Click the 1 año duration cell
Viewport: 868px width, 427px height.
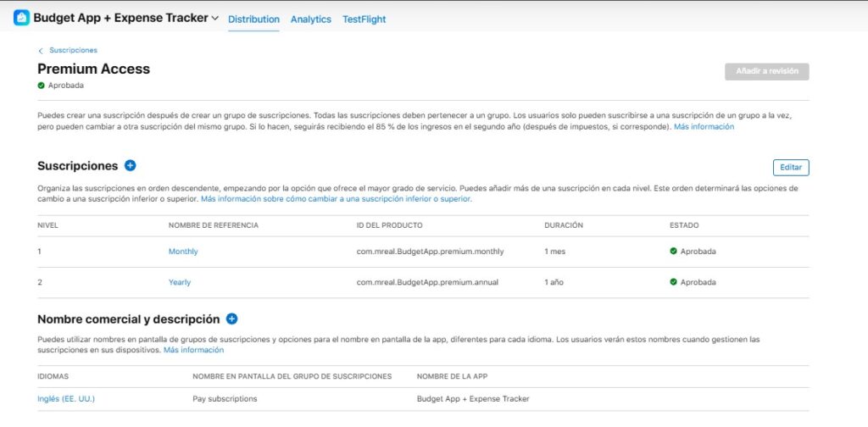[554, 283]
